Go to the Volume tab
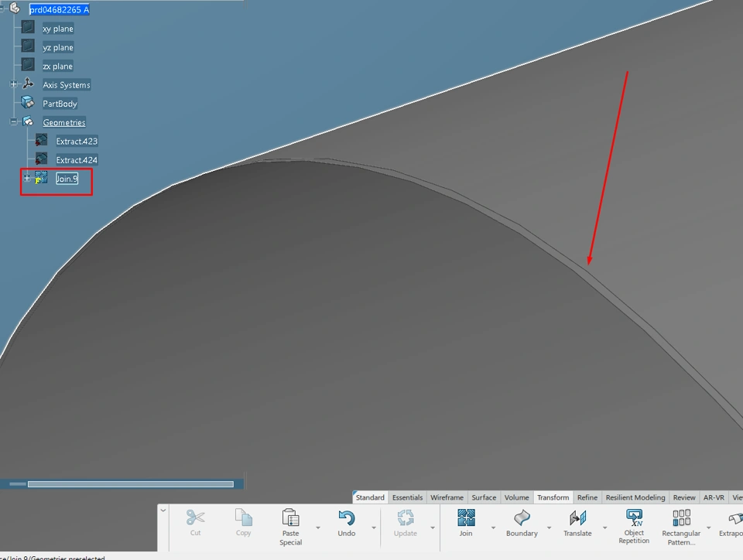This screenshot has height=560, width=743. [x=516, y=497]
